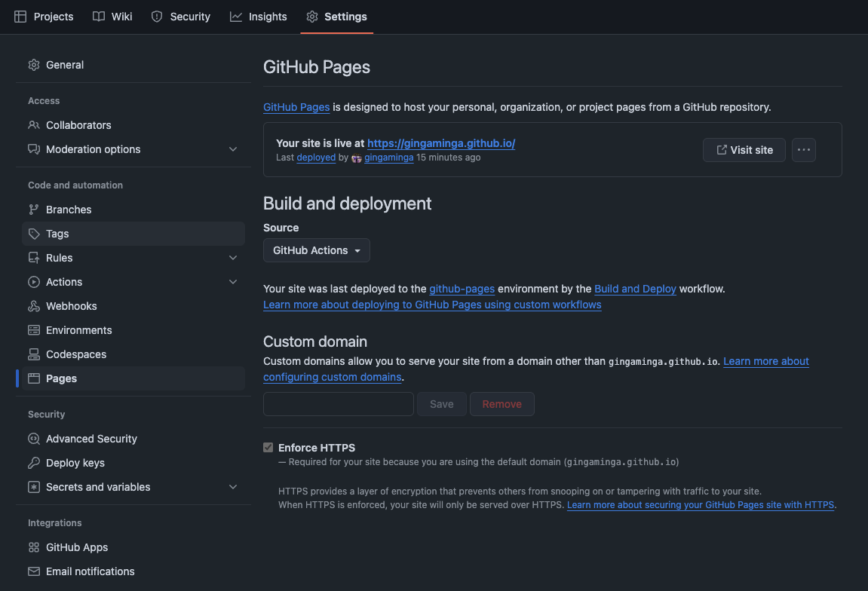
Task: Click the Actions play icon
Action: (x=34, y=282)
